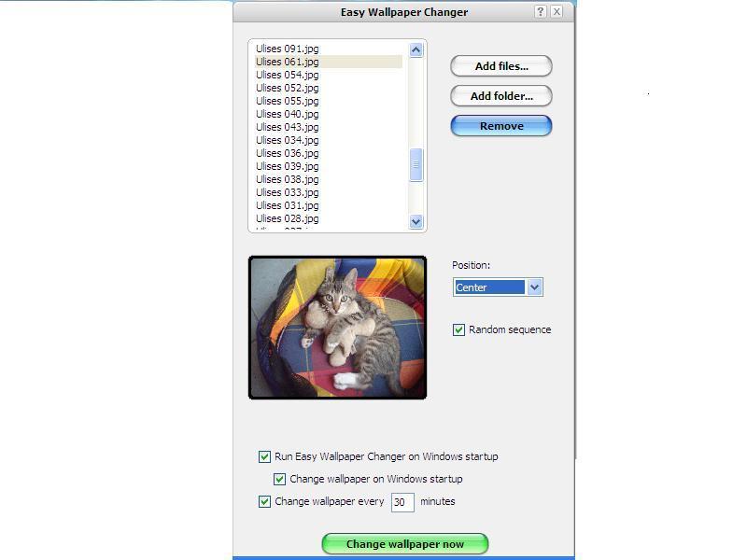This screenshot has height=560, width=747.
Task: Click the Add files button
Action: 501,66
